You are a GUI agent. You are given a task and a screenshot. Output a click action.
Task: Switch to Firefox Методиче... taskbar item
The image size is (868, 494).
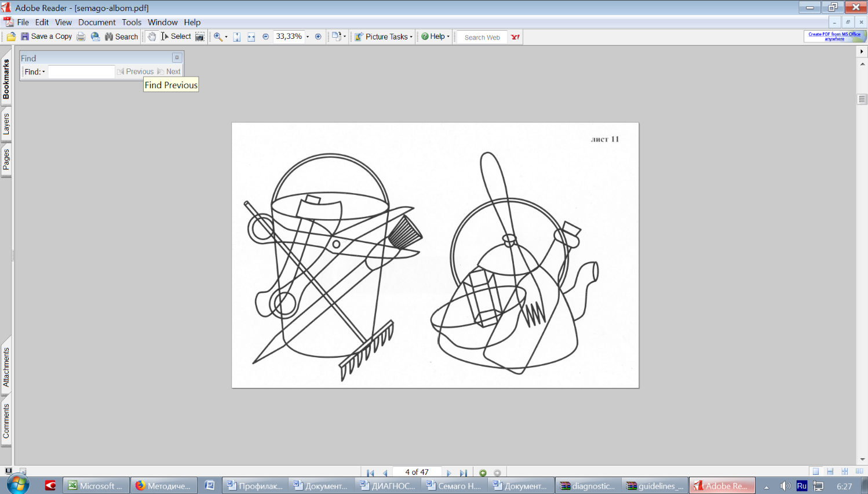click(x=163, y=486)
